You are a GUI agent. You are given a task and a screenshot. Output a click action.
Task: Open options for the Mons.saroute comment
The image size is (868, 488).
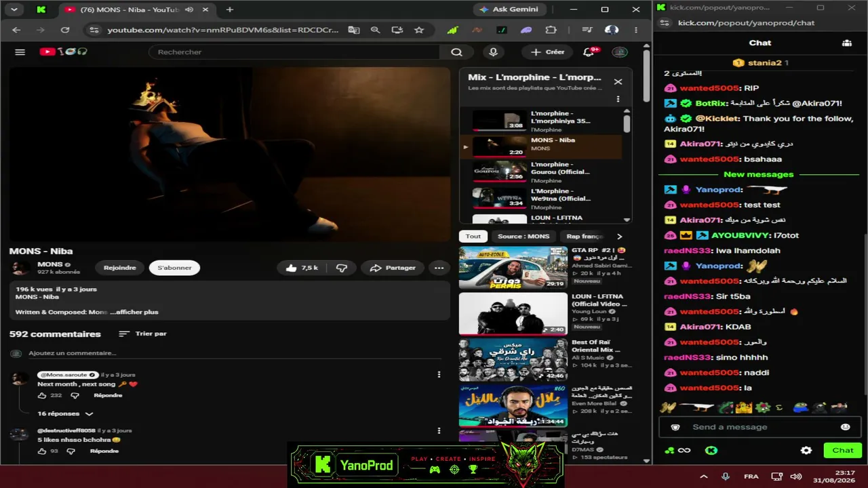click(x=439, y=375)
